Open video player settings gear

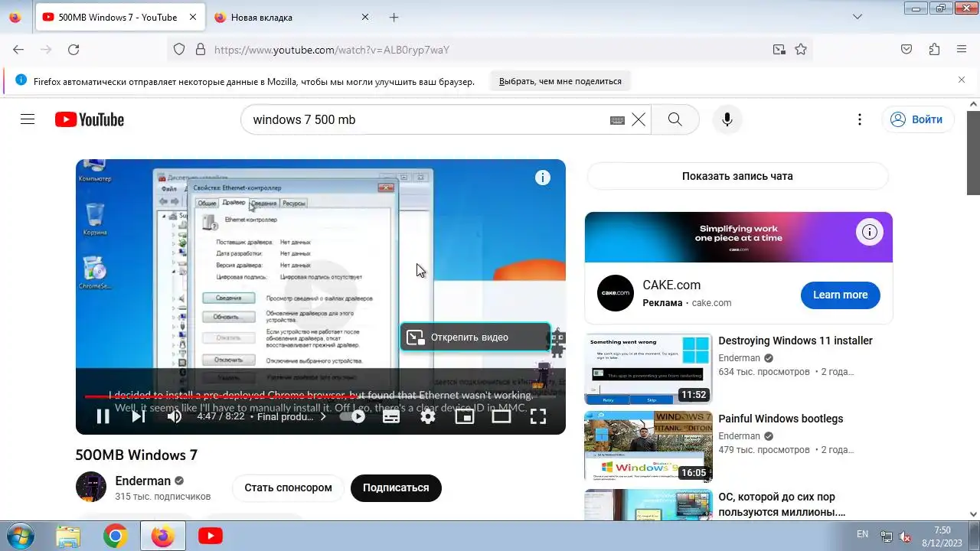[428, 416]
